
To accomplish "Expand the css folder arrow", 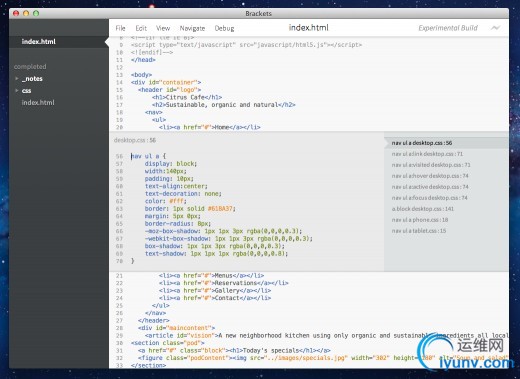I will [x=17, y=90].
